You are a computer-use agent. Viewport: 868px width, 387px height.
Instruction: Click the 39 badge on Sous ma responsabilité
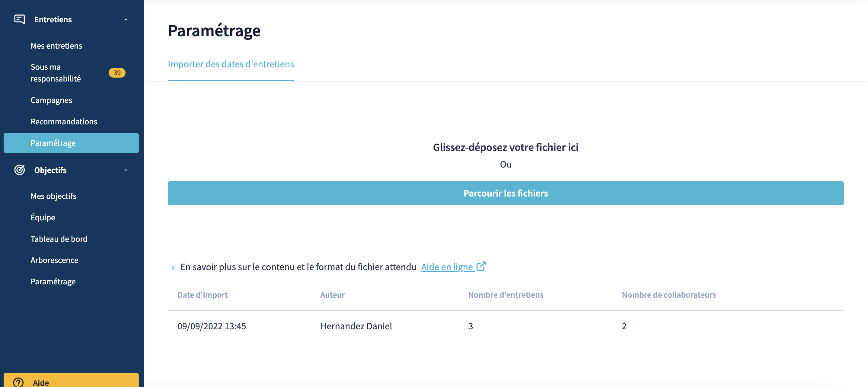117,73
